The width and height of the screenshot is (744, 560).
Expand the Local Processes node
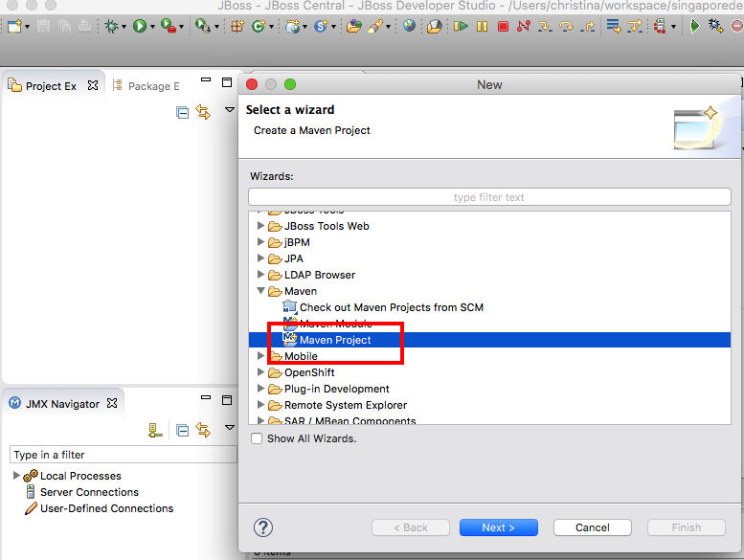[16, 475]
